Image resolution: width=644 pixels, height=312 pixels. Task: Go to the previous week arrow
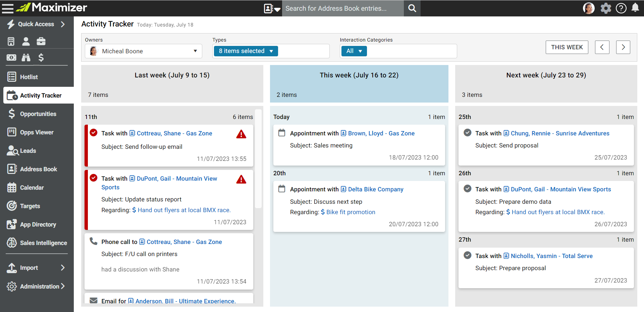tap(602, 47)
